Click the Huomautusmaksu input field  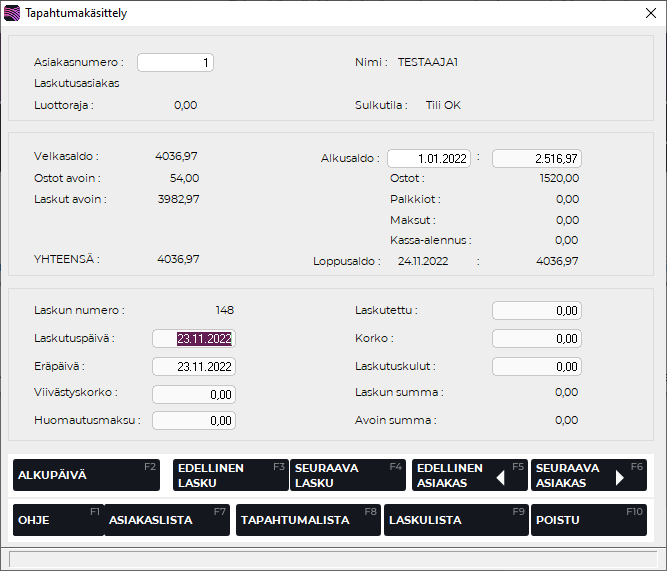point(194,421)
